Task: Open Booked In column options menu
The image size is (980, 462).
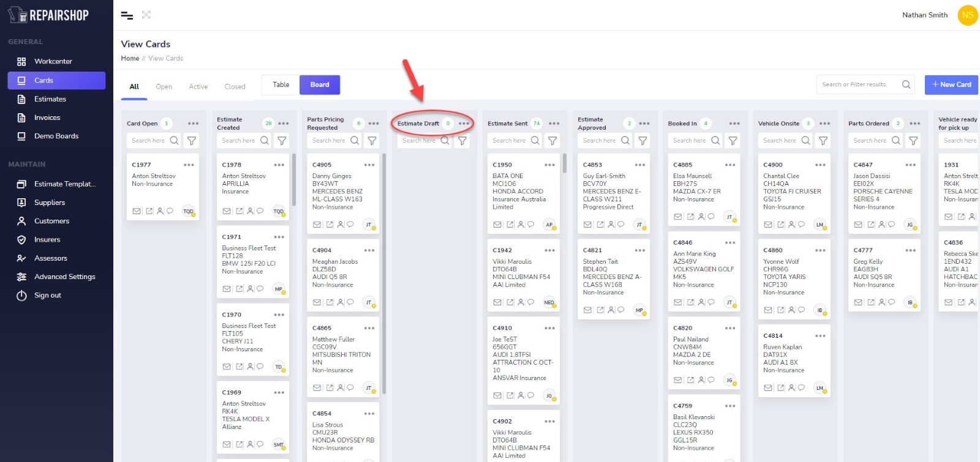Action: (734, 124)
